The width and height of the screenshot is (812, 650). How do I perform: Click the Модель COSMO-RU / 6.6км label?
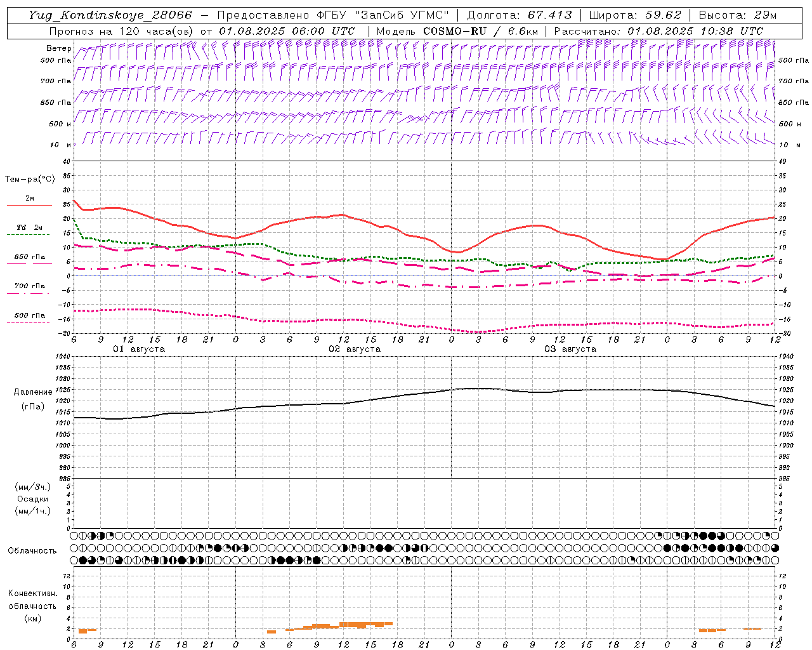coord(457,30)
